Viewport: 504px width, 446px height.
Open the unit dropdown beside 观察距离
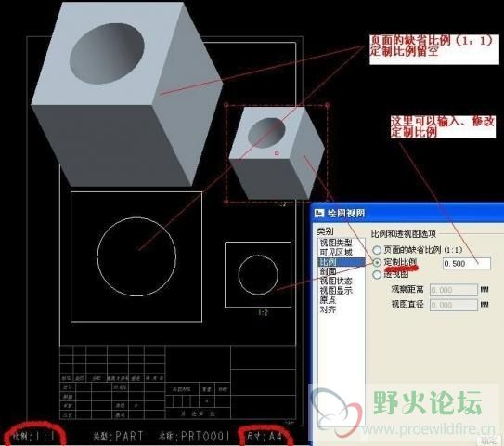(485, 290)
